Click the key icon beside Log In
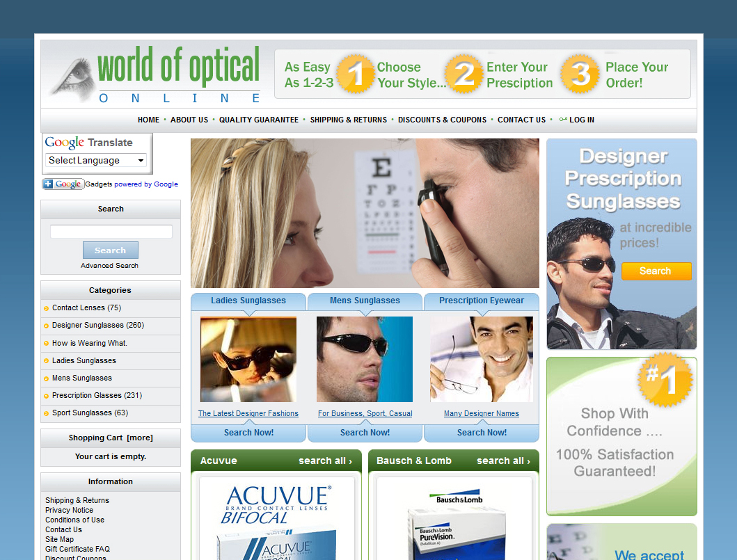Screen dimensions: 737x560 tap(563, 120)
